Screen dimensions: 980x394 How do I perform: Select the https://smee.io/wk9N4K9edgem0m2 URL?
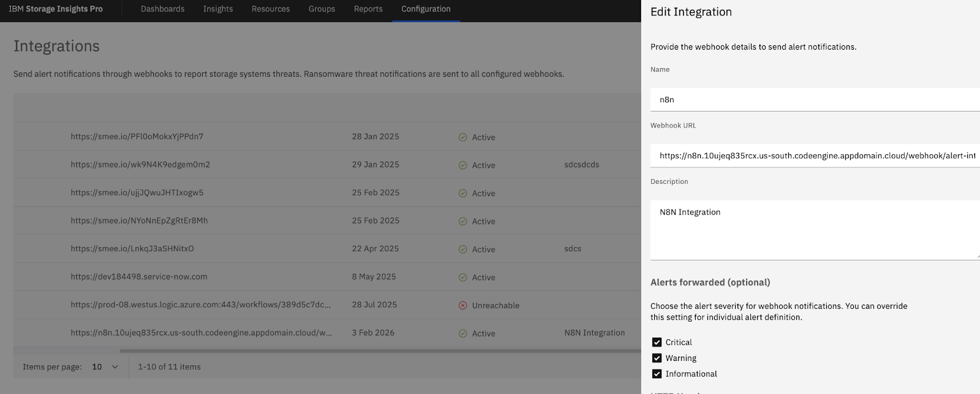pos(140,165)
